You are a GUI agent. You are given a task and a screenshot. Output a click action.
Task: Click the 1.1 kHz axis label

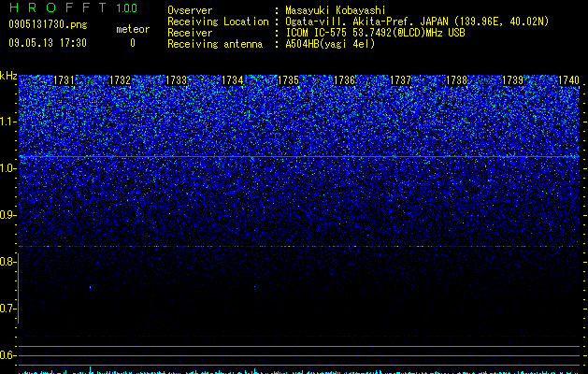[8, 122]
